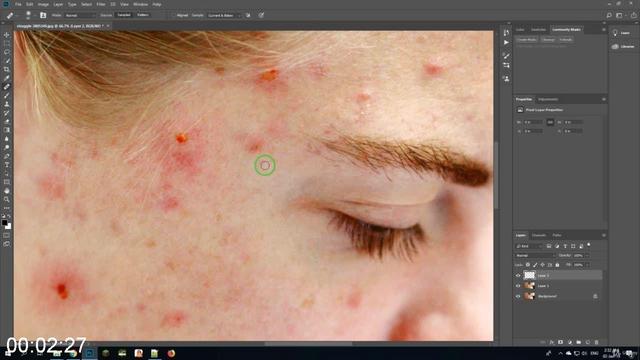Set healing source to Pattern
640x360 pixels.
[x=143, y=15]
